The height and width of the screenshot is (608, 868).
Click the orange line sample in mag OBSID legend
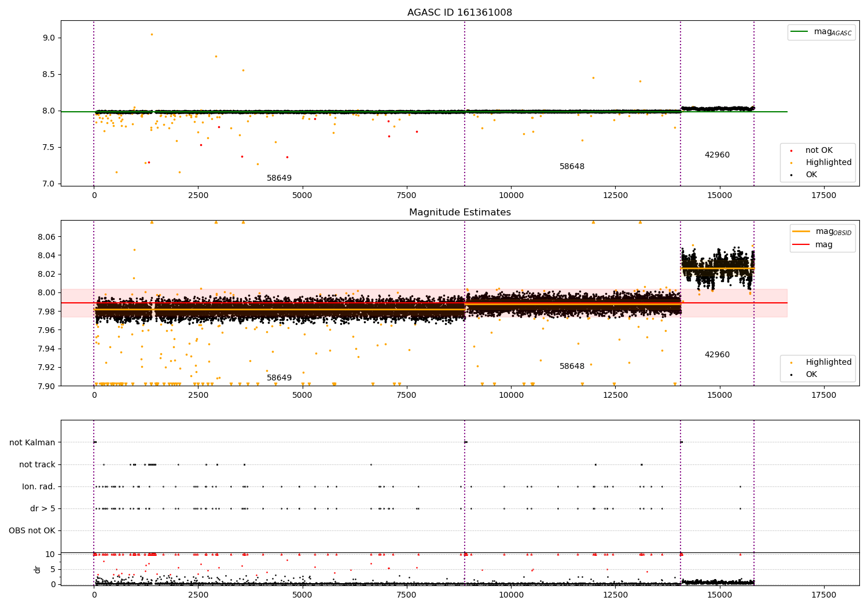pos(801,232)
